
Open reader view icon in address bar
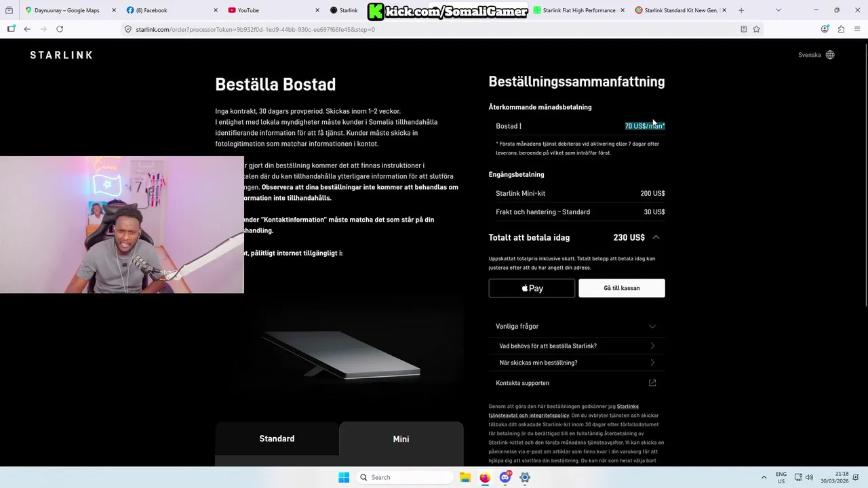743,29
